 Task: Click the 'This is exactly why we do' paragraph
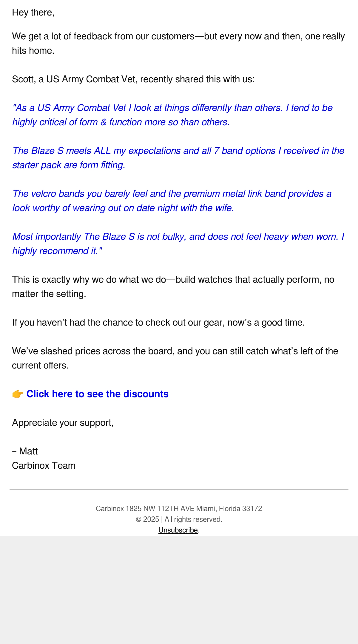tap(173, 287)
